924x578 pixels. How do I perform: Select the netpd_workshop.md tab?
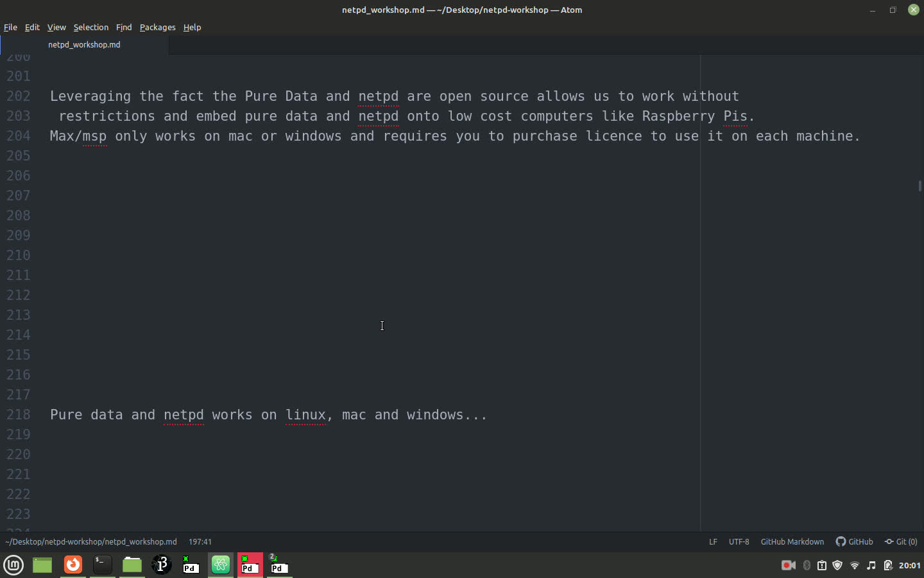click(x=84, y=44)
